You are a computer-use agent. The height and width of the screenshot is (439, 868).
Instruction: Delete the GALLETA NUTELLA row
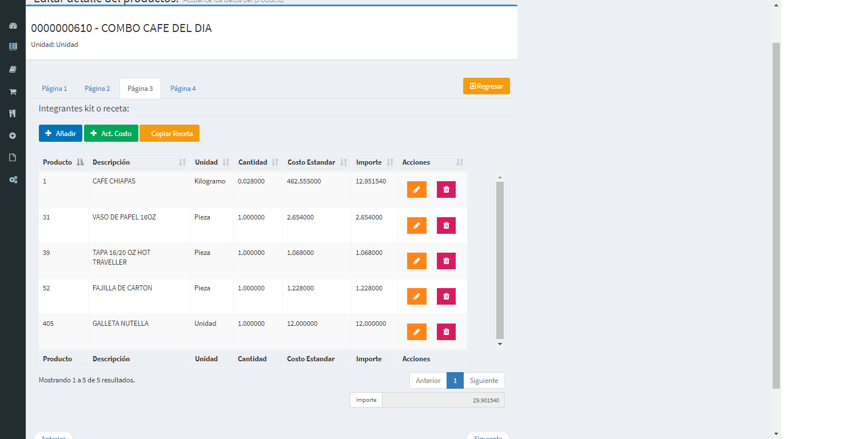pyautogui.click(x=446, y=332)
